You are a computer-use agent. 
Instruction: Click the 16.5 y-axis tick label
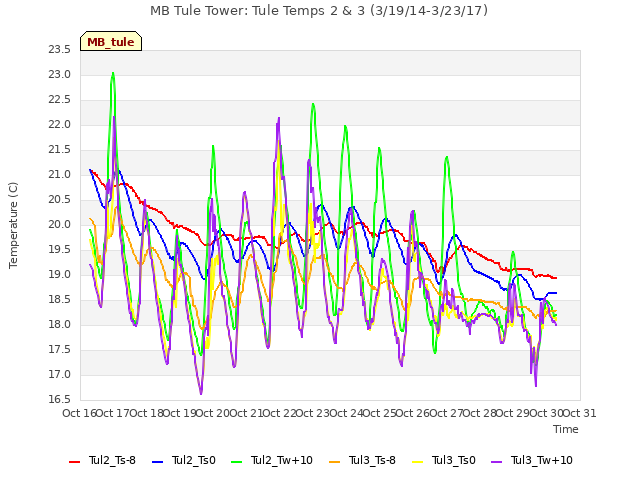tap(60, 399)
